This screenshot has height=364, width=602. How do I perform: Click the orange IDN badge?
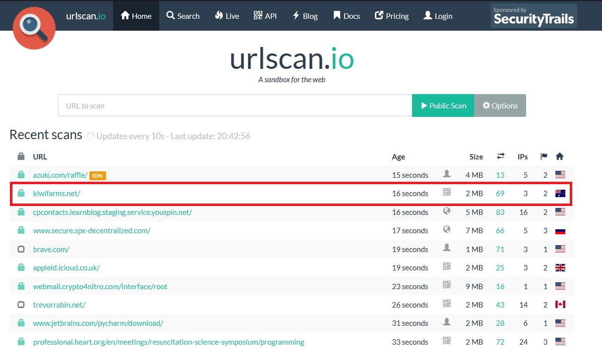point(98,175)
